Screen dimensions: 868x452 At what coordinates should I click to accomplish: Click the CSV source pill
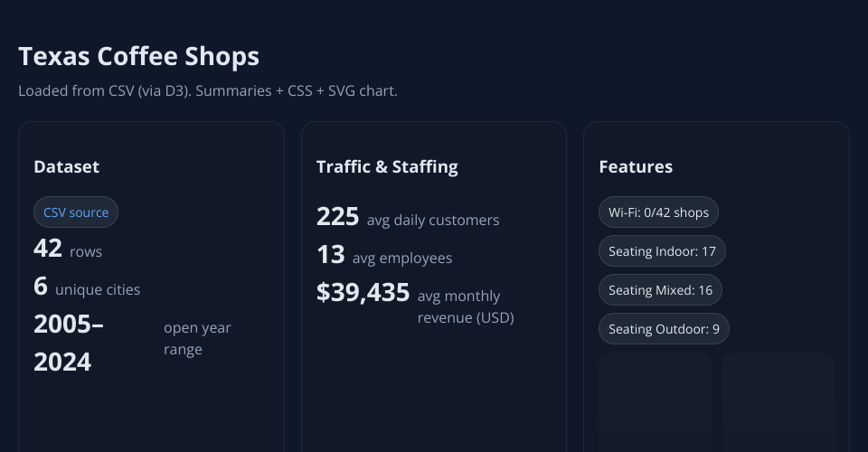76,212
